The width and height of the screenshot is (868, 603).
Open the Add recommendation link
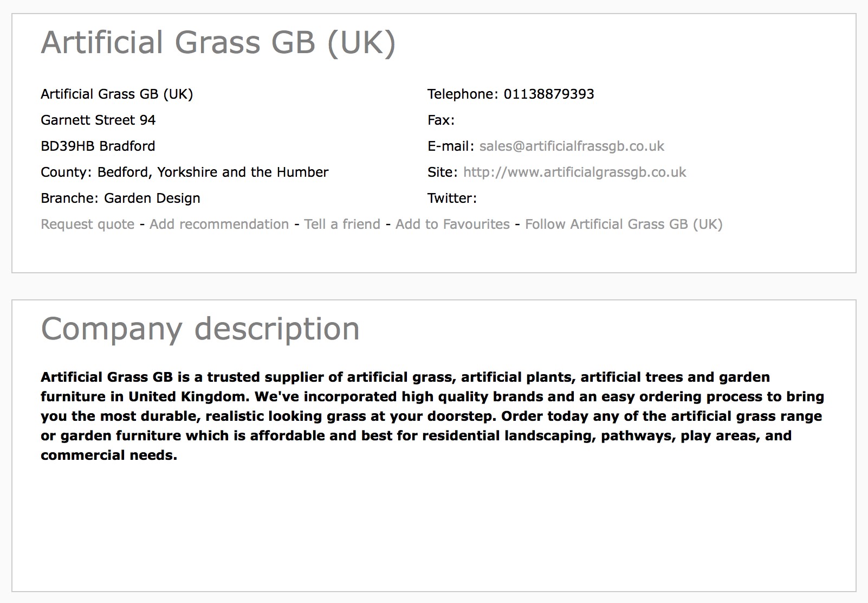pyautogui.click(x=219, y=224)
